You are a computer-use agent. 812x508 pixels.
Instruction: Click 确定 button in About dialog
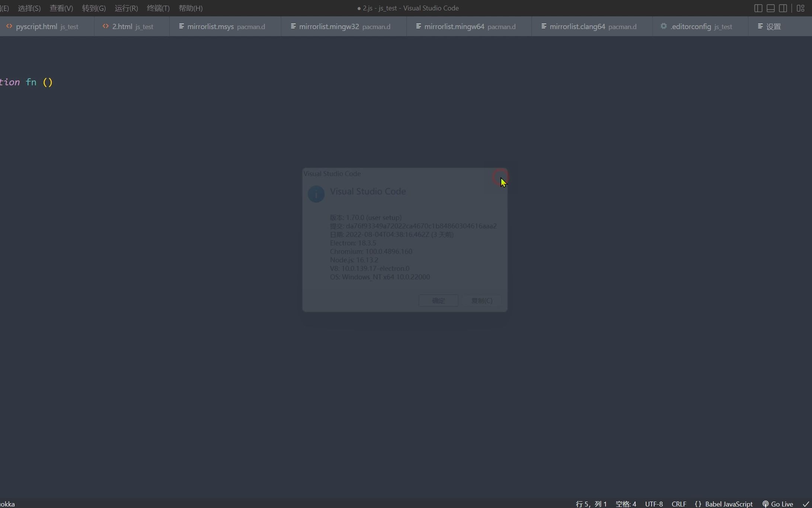(438, 301)
